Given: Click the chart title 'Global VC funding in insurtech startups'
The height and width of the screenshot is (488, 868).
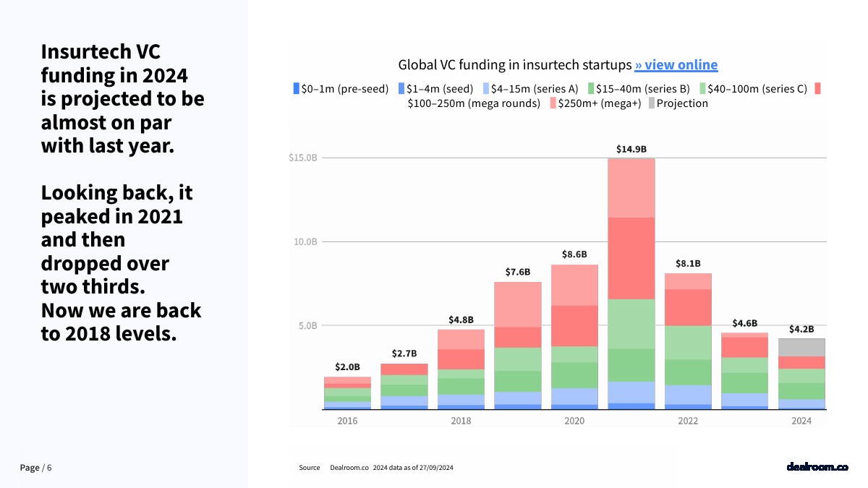Looking at the screenshot, I should click(x=514, y=65).
